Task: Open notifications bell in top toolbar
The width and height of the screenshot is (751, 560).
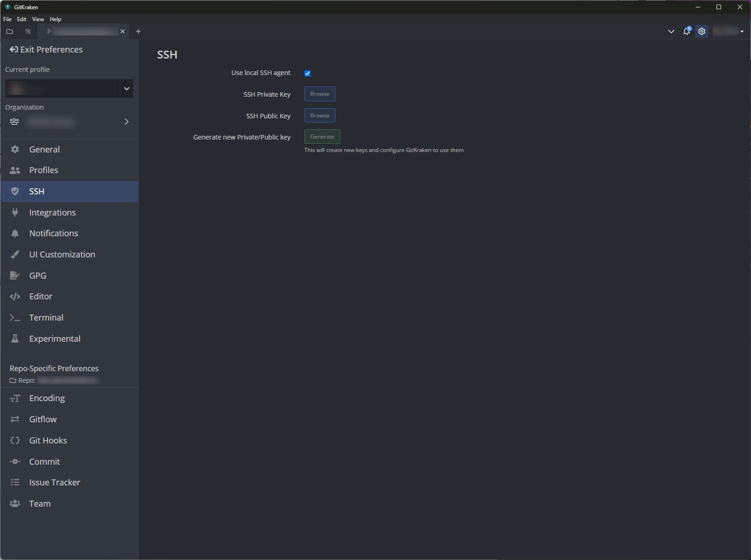Action: (x=686, y=31)
